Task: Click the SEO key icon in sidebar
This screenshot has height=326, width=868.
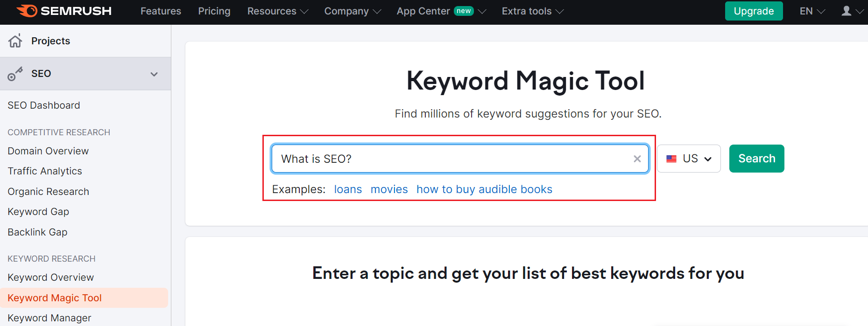Action: coord(15,74)
